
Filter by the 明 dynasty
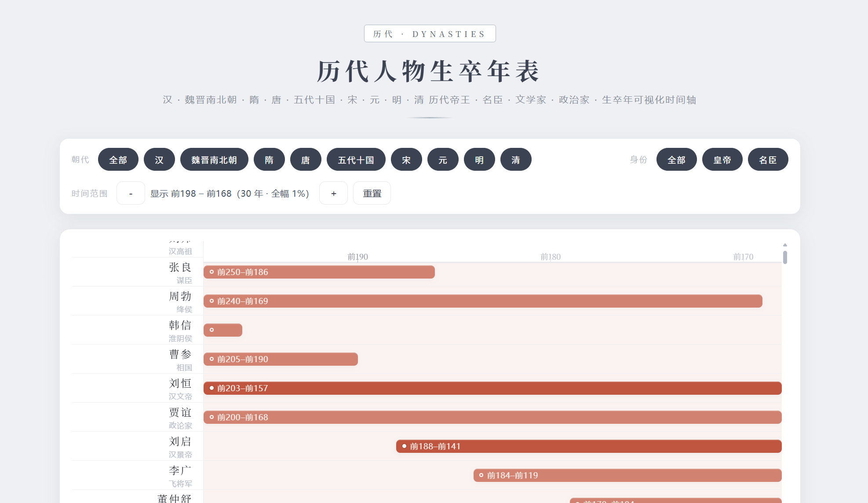(x=479, y=160)
